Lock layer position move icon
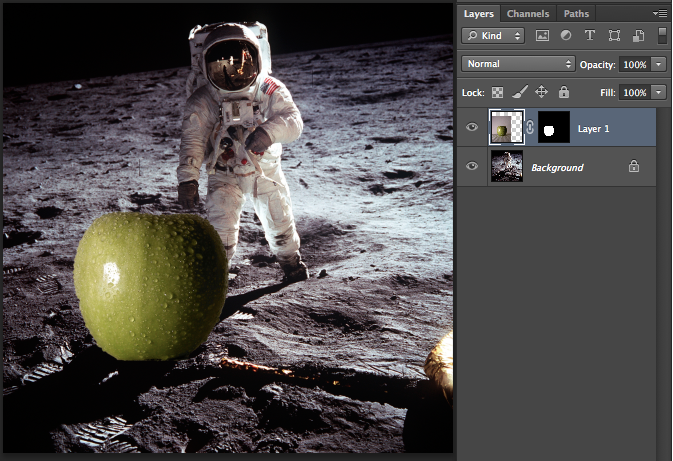673x461 pixels. point(541,92)
